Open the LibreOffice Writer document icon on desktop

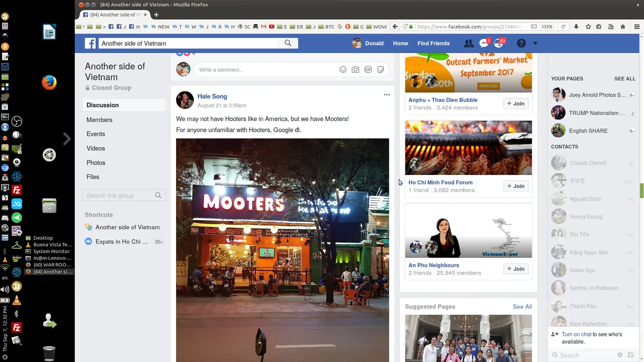click(49, 32)
